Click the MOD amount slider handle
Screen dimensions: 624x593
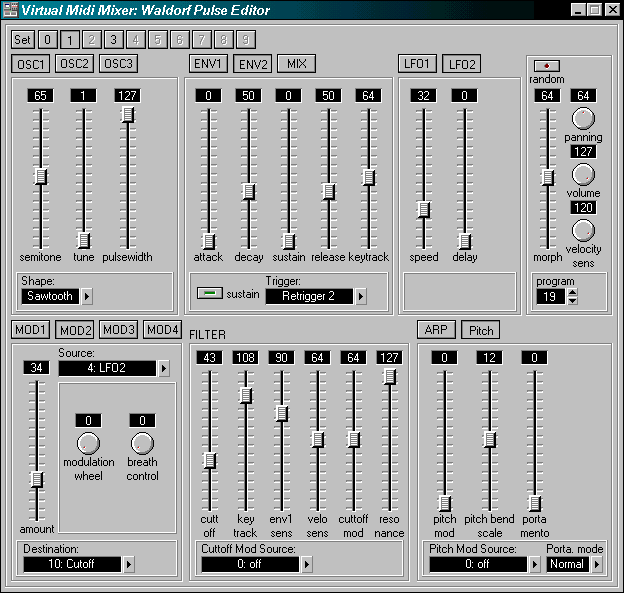click(37, 479)
